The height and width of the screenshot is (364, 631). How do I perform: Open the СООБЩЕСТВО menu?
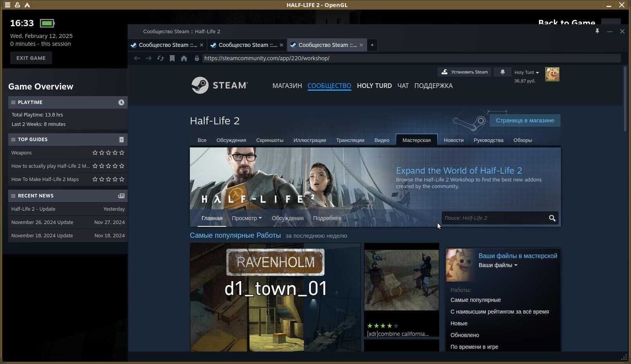(x=329, y=86)
